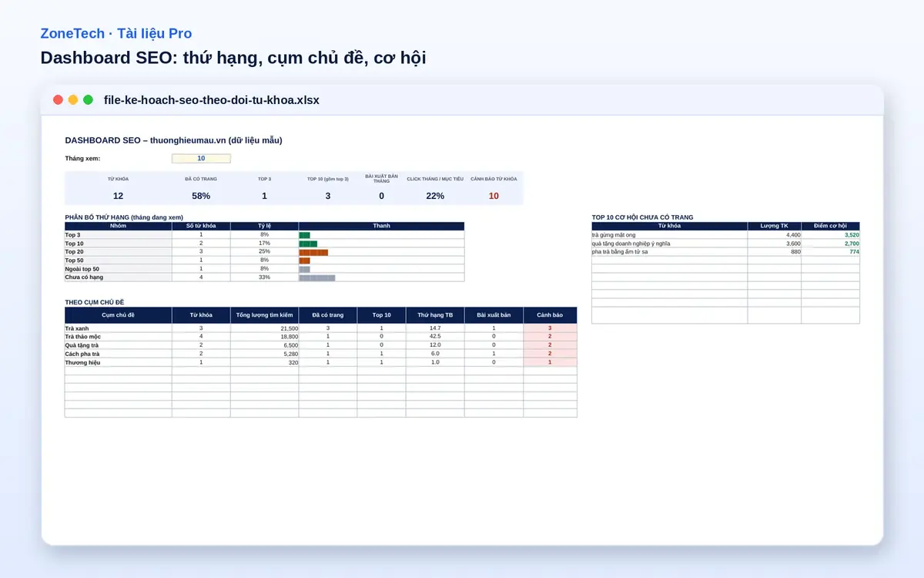The height and width of the screenshot is (578, 924).
Task: Click the green maximize window button
Action: [x=89, y=100]
